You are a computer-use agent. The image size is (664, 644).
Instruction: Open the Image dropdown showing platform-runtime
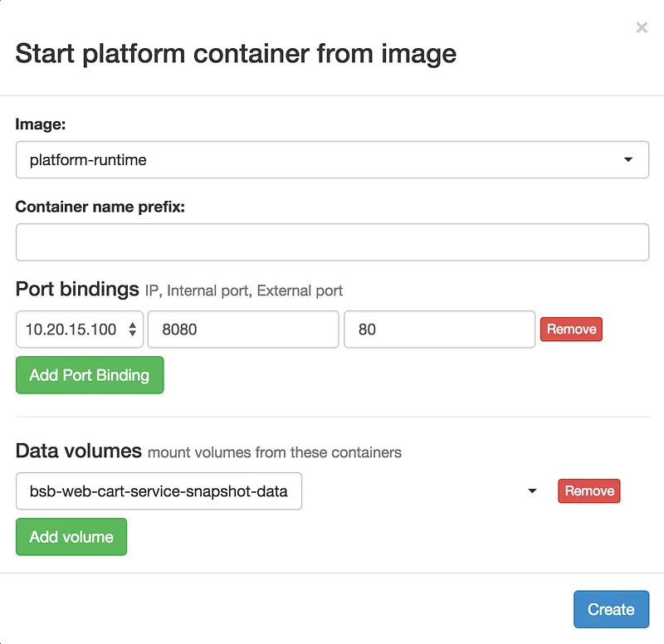click(x=332, y=159)
